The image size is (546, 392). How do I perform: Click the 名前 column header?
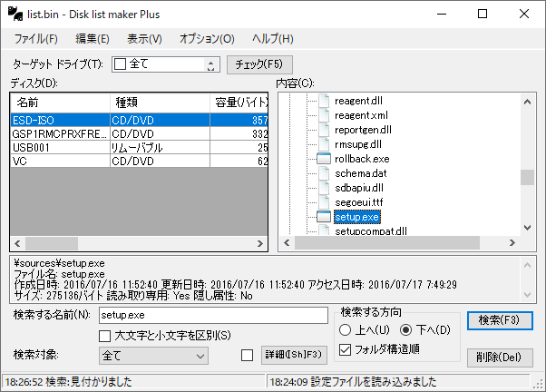[60, 103]
